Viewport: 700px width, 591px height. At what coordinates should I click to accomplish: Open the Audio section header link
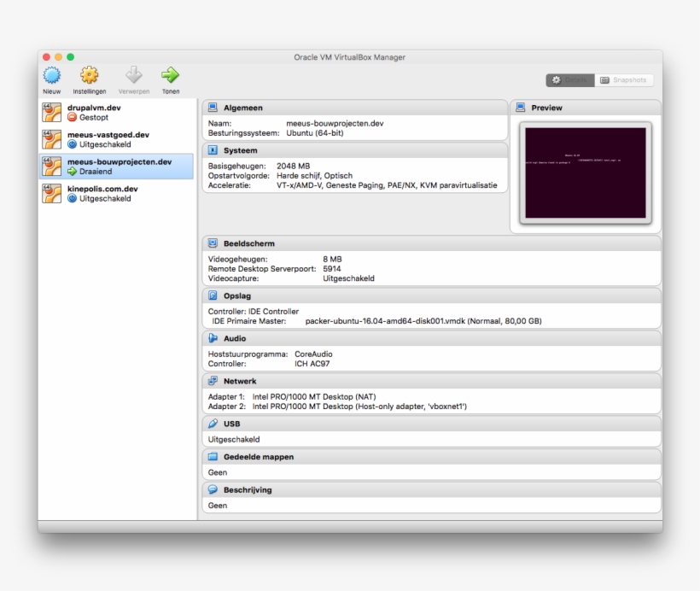tap(235, 338)
